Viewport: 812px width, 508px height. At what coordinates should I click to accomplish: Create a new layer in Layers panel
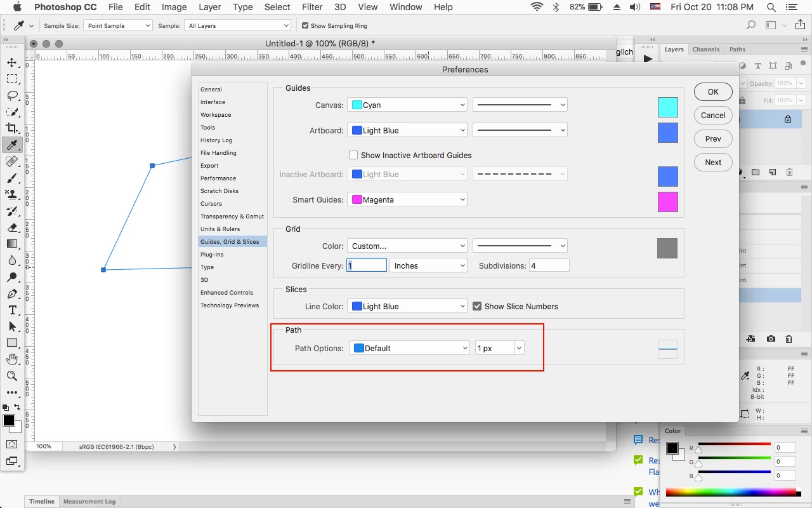click(772, 172)
